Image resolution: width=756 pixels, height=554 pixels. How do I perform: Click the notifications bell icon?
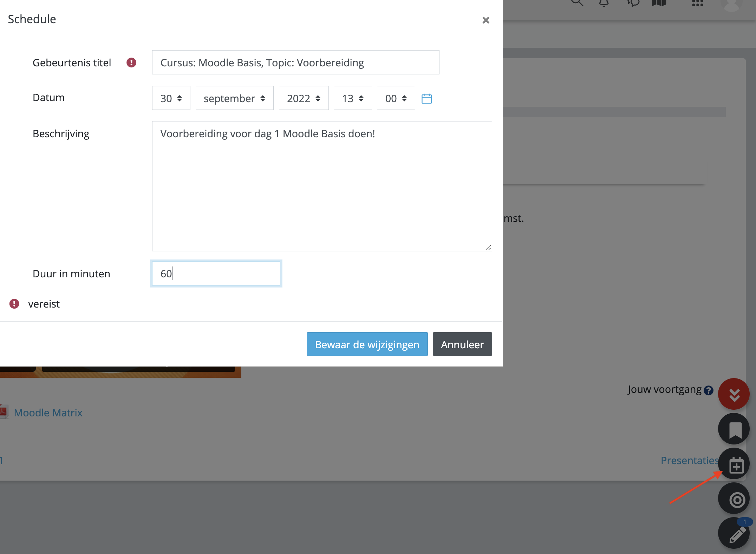coord(604,3)
